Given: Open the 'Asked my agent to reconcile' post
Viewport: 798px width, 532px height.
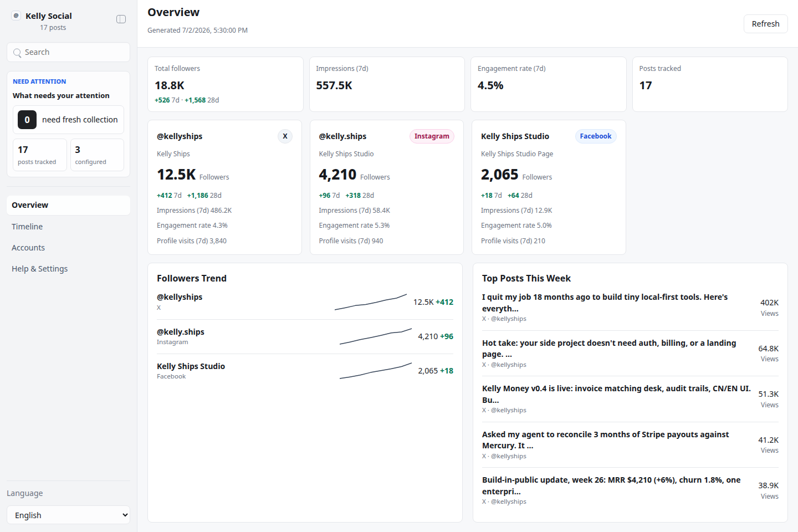Looking at the screenshot, I should point(630,445).
